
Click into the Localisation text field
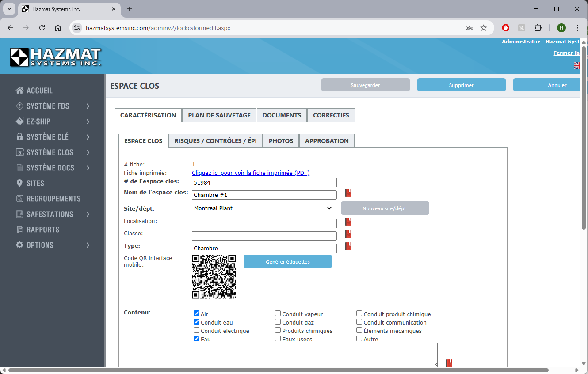click(264, 223)
